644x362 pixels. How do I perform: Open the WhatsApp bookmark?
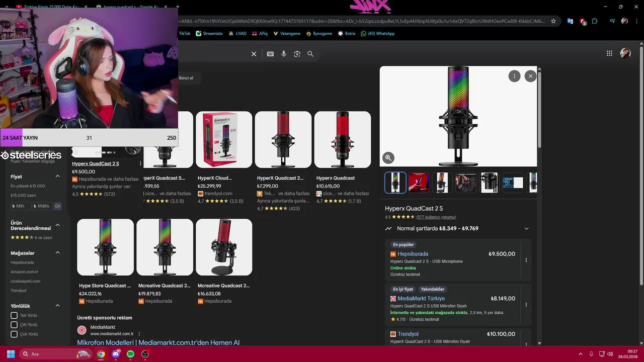(x=377, y=33)
